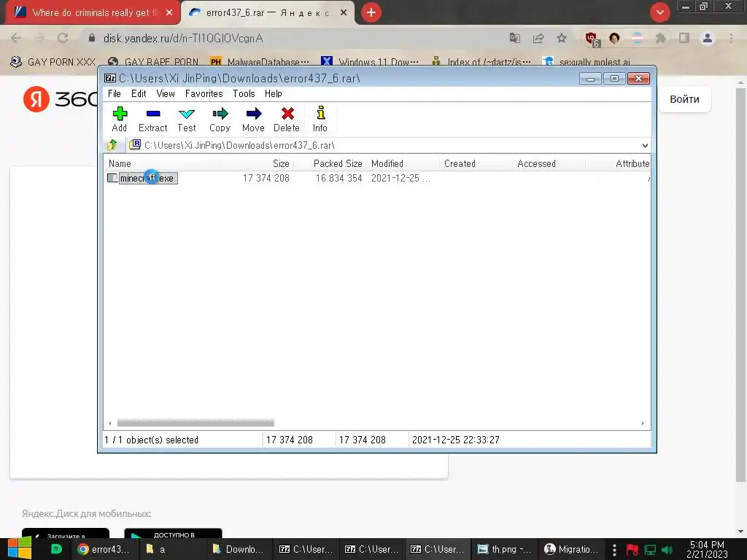The height and width of the screenshot is (560, 747).
Task: Open the red dropdown arrow button in titlebar
Action: (660, 12)
